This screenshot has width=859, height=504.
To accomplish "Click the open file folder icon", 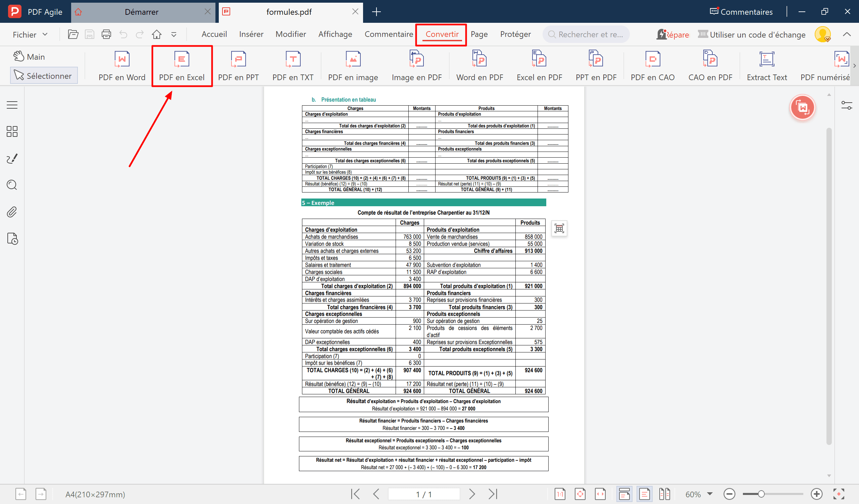I will (73, 35).
